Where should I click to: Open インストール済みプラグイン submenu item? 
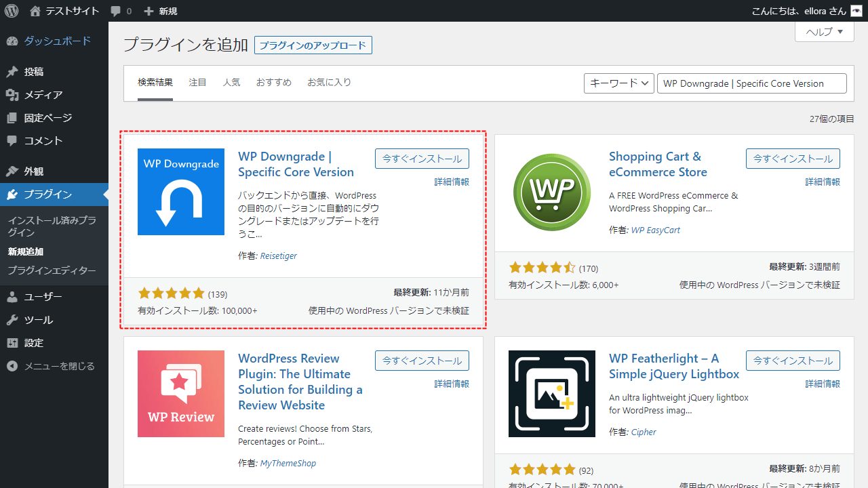[54, 226]
